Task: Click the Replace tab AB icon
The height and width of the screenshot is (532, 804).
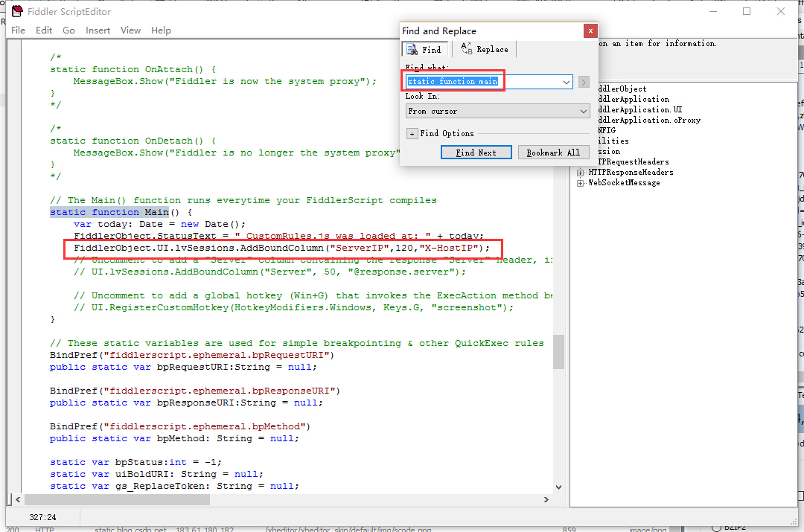Action: (466, 48)
